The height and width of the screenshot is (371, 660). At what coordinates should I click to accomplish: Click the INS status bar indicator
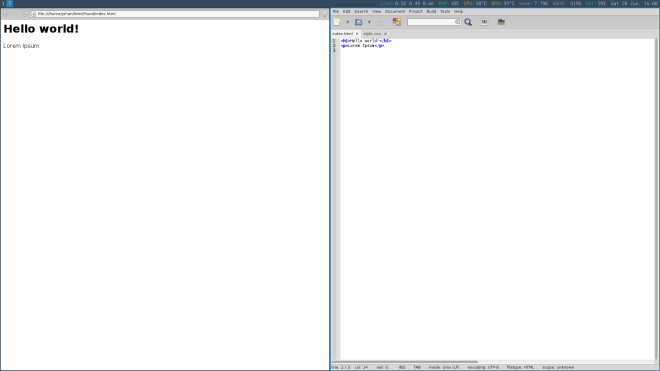pyautogui.click(x=402, y=367)
